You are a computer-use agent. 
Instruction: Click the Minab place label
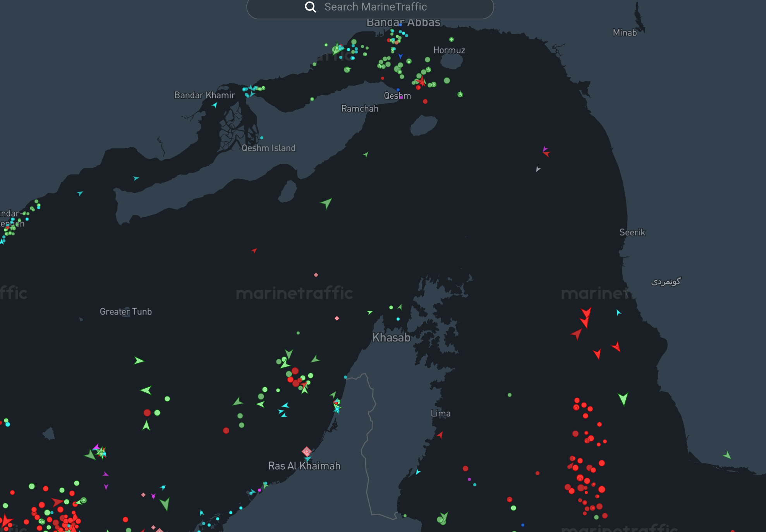pos(625,33)
